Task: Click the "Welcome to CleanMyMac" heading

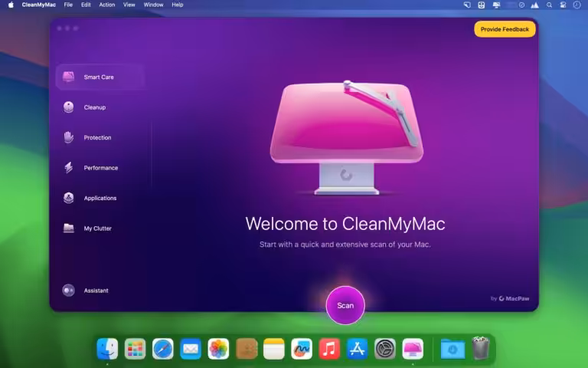Action: click(x=345, y=223)
